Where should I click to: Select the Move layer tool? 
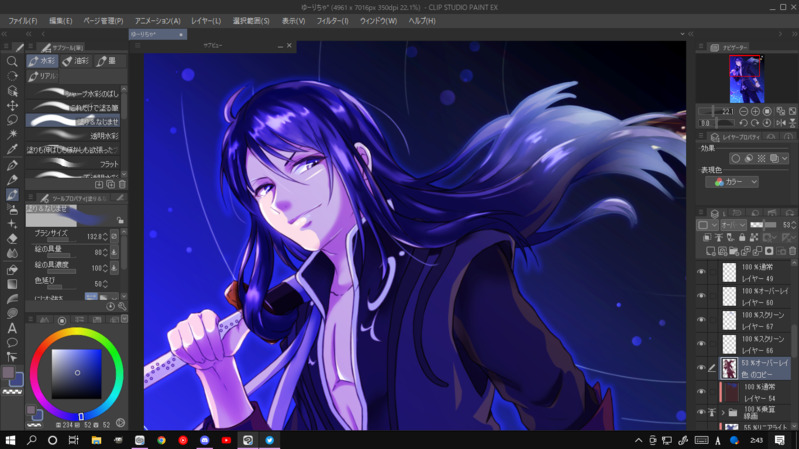[12, 105]
